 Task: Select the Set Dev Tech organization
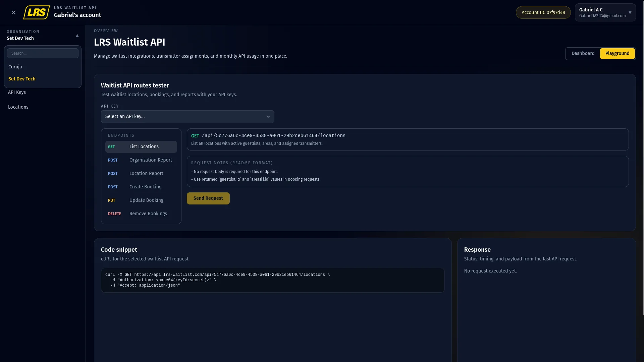pyautogui.click(x=43, y=79)
